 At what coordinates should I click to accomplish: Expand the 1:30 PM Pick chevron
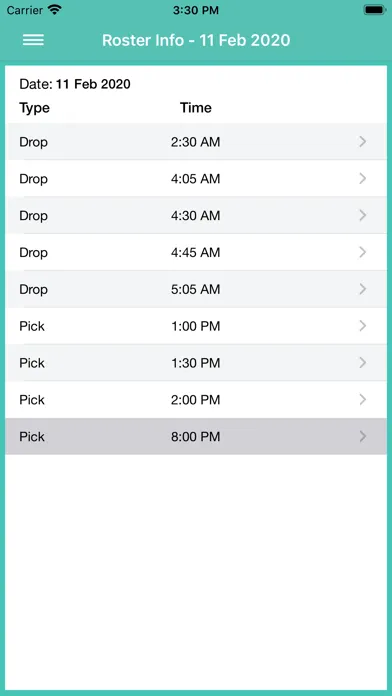[x=363, y=363]
